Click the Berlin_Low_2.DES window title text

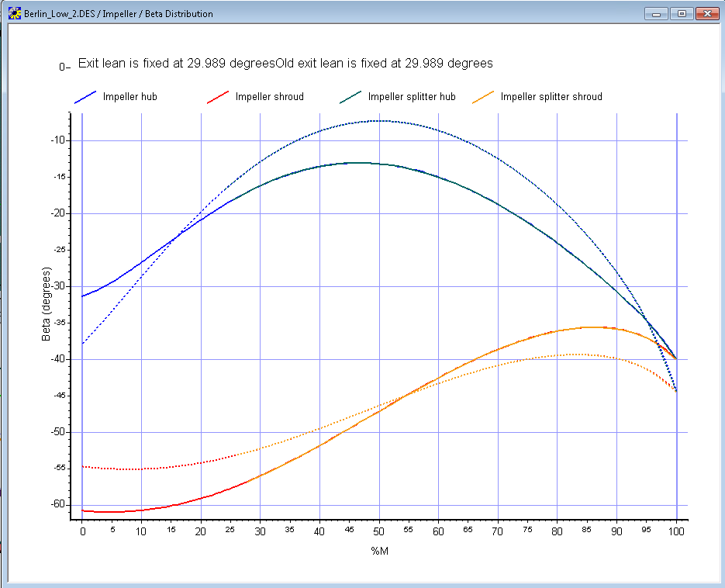(119, 14)
